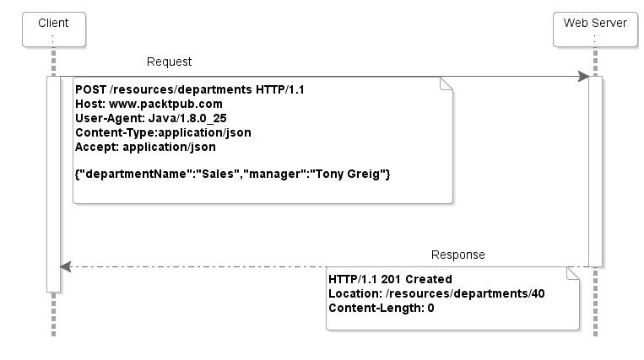
Task: Select the Web Server lifeline header box
Action: pyautogui.click(x=595, y=30)
